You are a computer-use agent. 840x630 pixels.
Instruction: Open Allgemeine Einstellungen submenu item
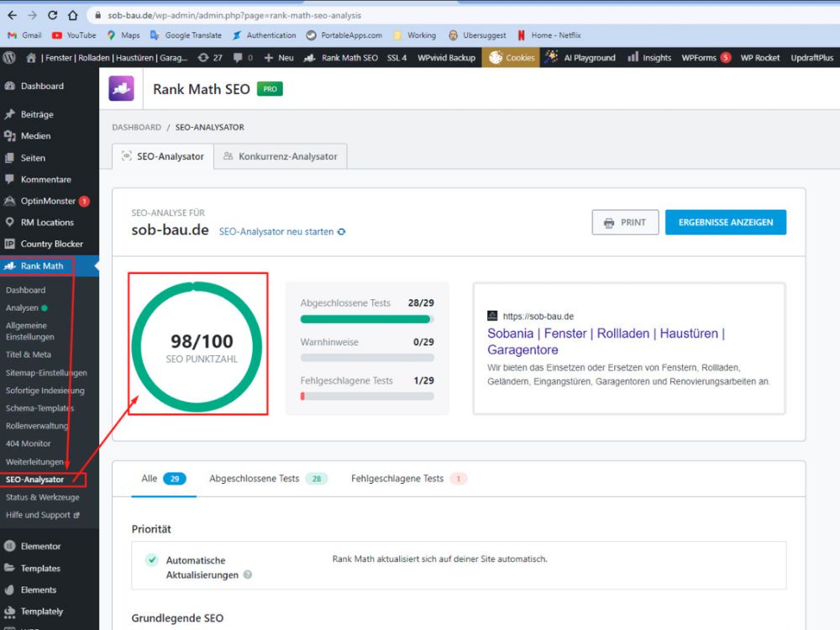[x=30, y=331]
